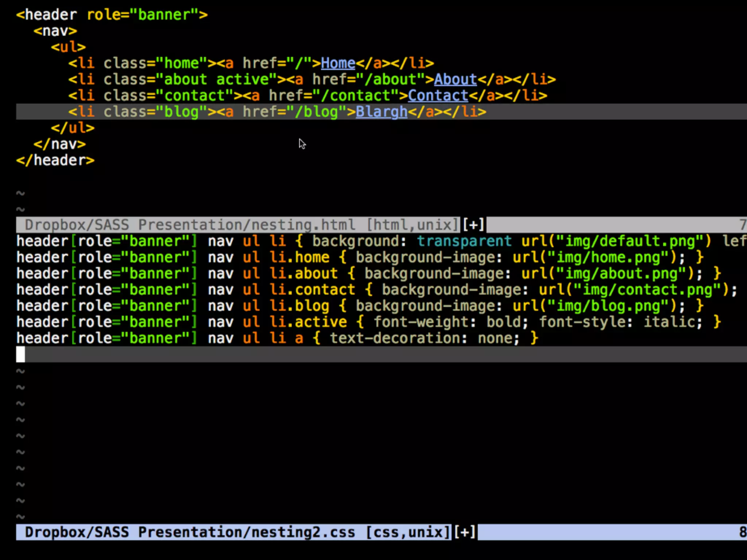747x560 pixels.
Task: Click the [+] modified flag after nesting2.css
Action: pos(464,532)
